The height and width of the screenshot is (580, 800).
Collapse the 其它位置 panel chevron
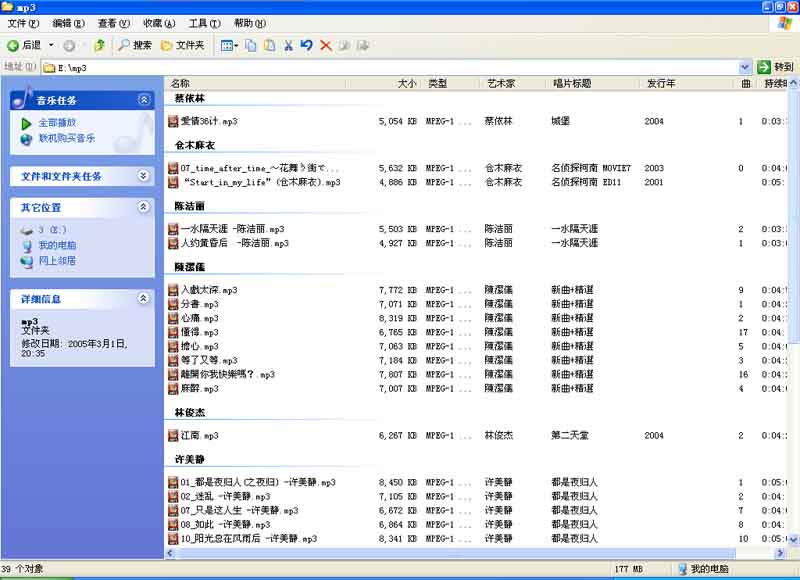pyautogui.click(x=144, y=207)
